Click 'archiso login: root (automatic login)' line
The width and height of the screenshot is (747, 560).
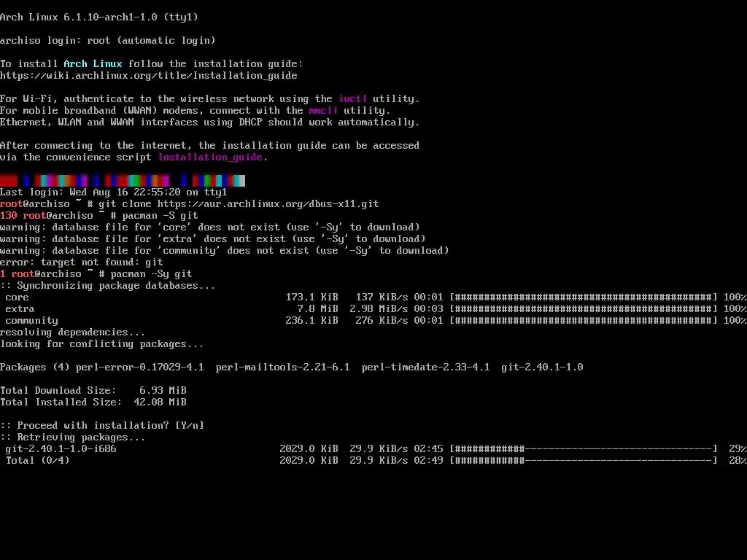pyautogui.click(x=108, y=41)
